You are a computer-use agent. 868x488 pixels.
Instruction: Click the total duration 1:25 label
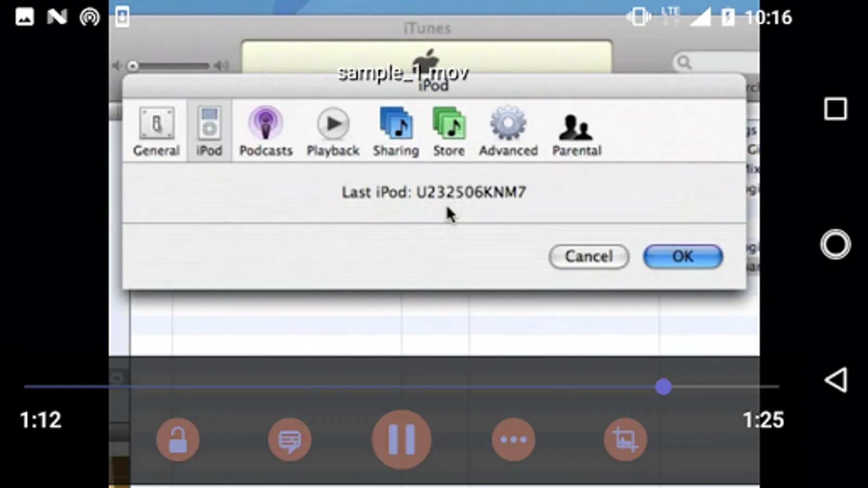[763, 420]
